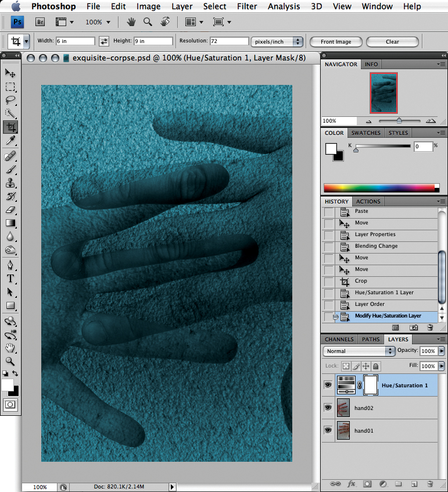Select the Lasso tool
The width and height of the screenshot is (448, 492).
pyautogui.click(x=10, y=100)
